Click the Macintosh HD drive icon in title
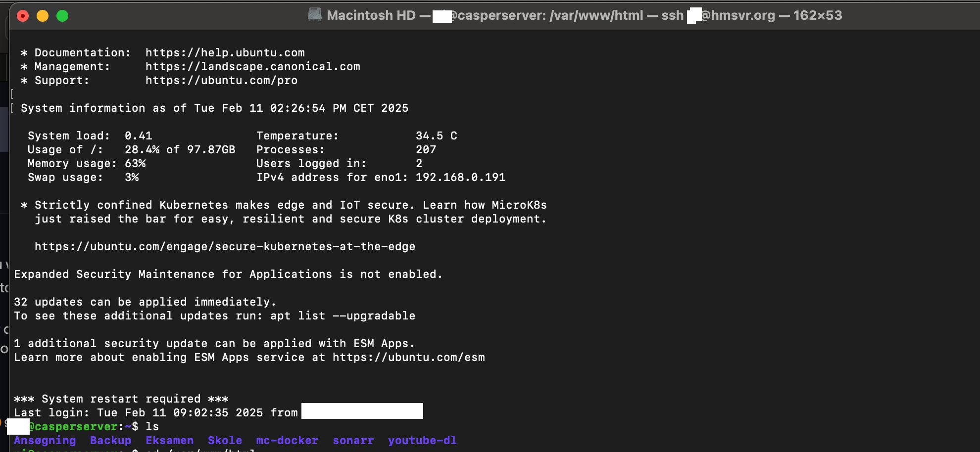 click(x=315, y=15)
